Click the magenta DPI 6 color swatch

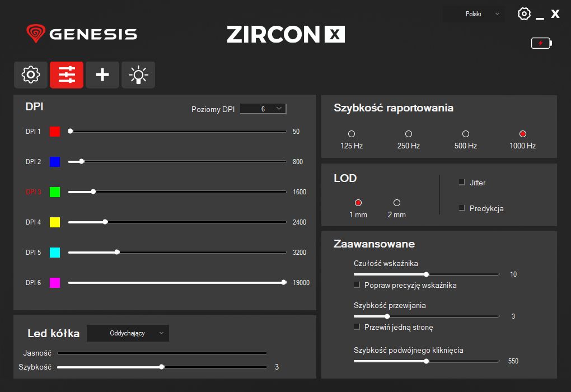tap(55, 283)
